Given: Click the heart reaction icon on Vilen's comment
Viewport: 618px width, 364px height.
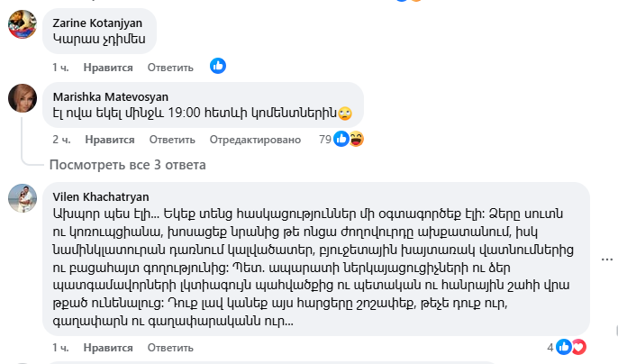Looking at the screenshot, I should [x=578, y=347].
